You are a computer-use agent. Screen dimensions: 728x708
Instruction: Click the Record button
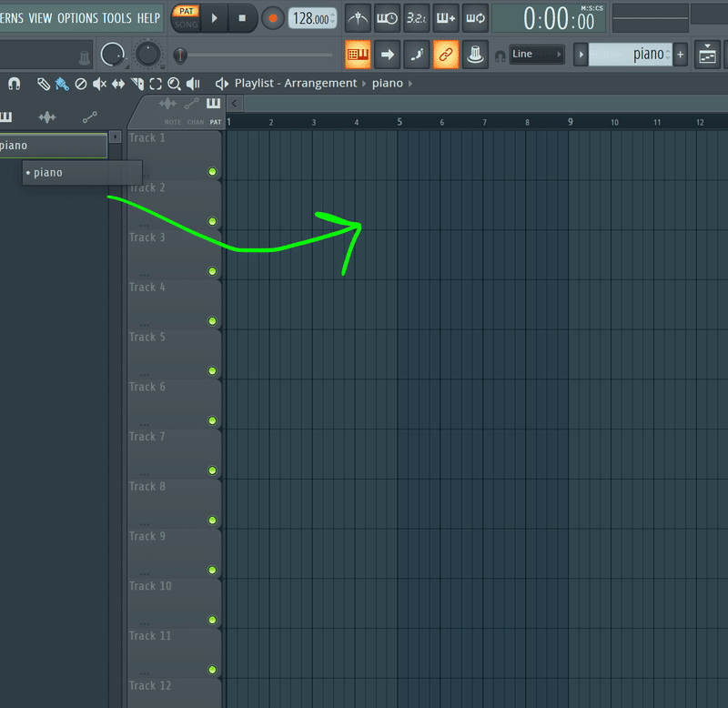(272, 18)
